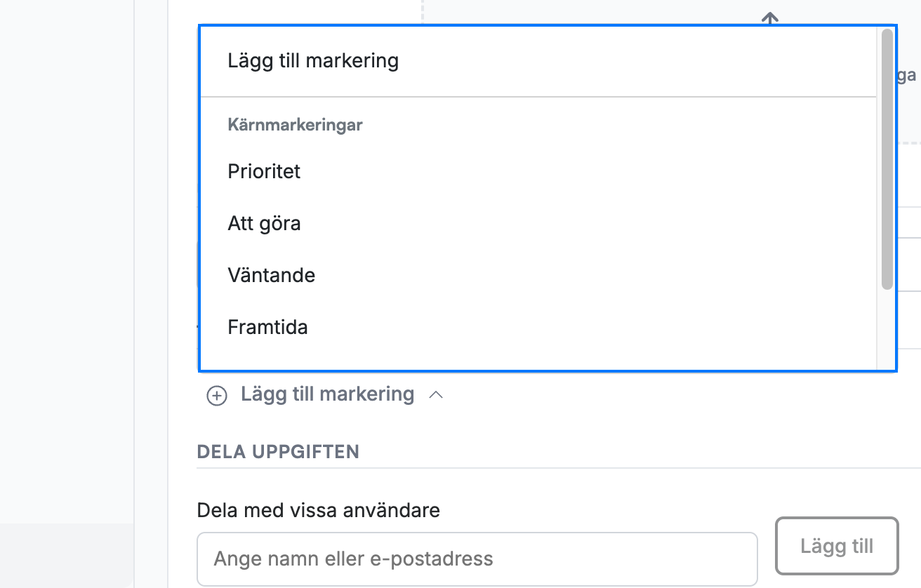Select Prioritet from the marker list
This screenshot has width=921, height=588.
coord(538,171)
